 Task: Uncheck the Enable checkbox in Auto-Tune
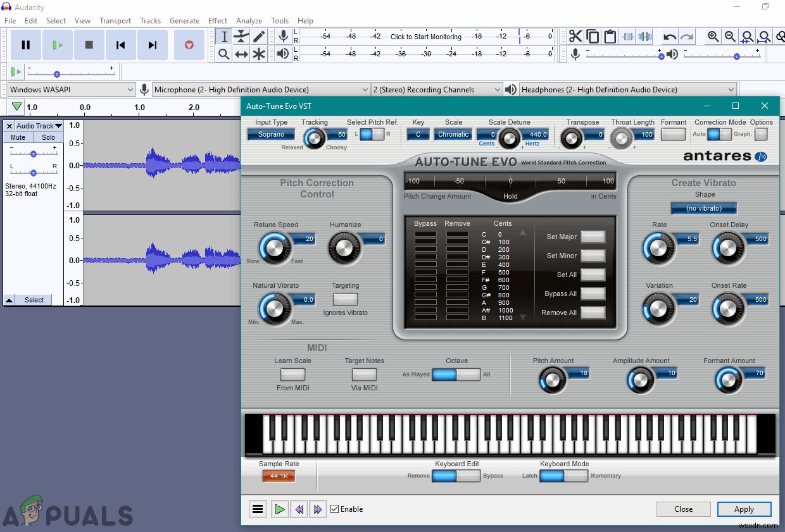coord(334,509)
